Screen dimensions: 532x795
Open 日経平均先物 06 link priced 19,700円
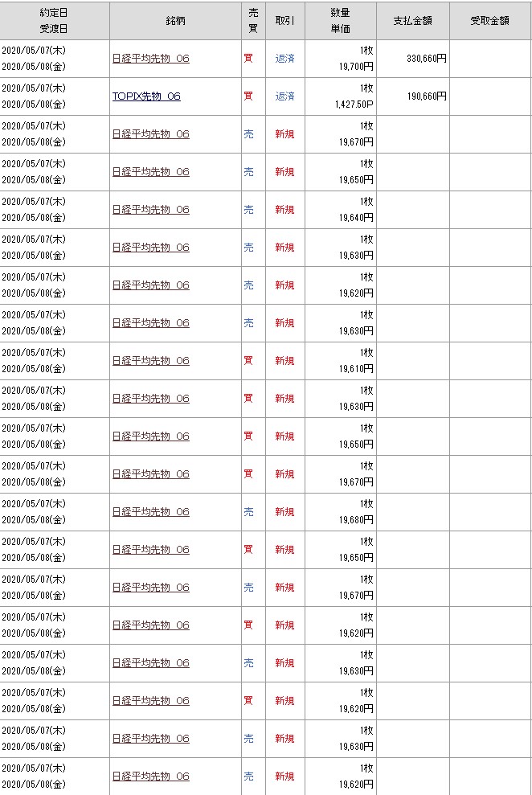click(150, 59)
